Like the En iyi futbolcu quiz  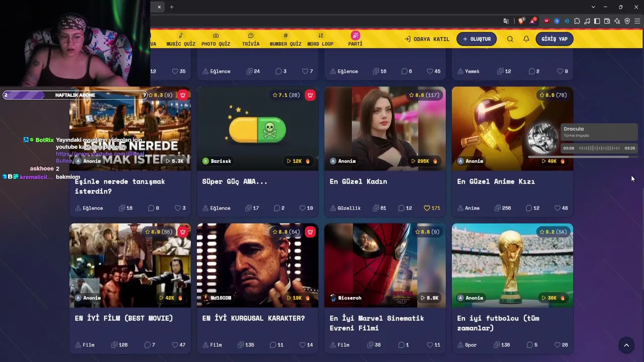(x=556, y=345)
